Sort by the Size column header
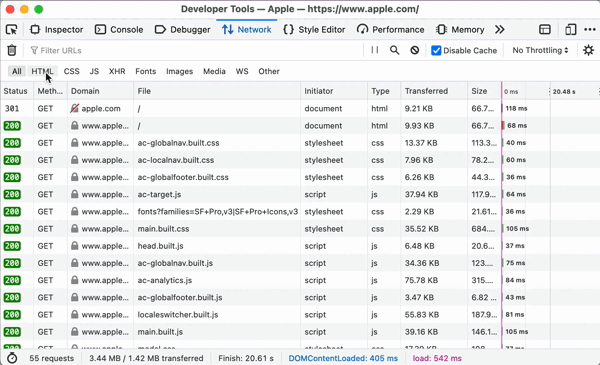 [x=484, y=91]
